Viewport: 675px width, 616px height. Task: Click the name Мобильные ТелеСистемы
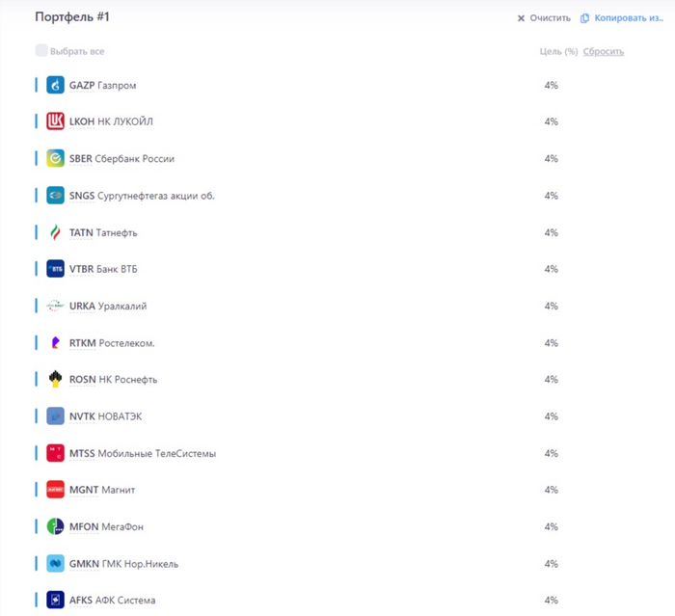[156, 453]
